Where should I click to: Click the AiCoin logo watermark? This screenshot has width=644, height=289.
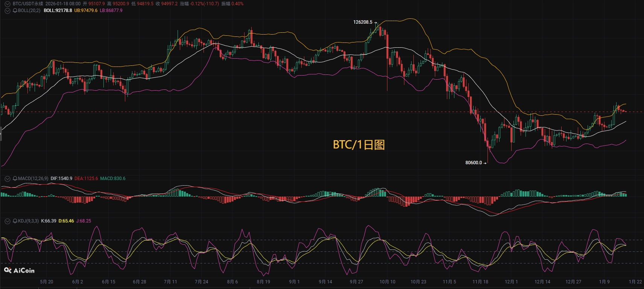pyautogui.click(x=19, y=270)
